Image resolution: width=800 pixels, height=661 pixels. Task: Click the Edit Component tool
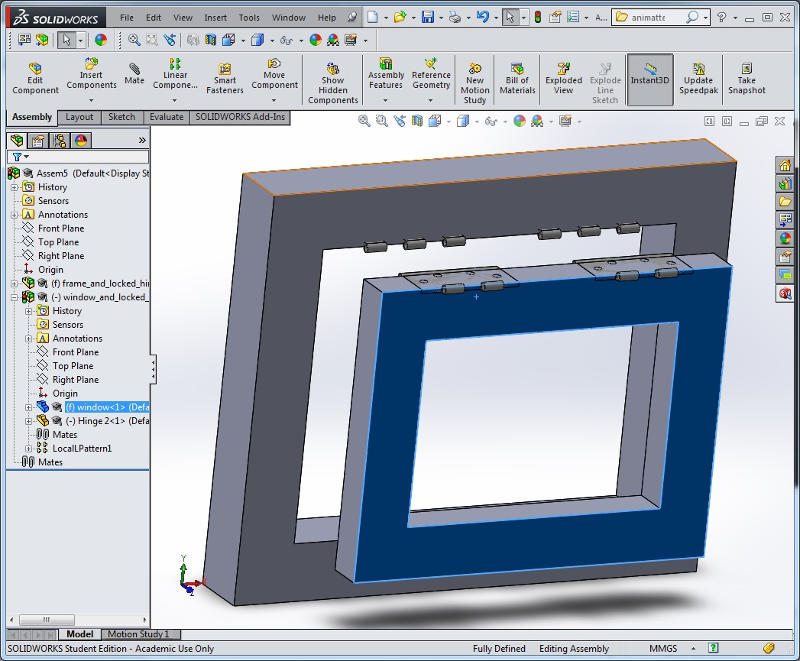point(35,78)
